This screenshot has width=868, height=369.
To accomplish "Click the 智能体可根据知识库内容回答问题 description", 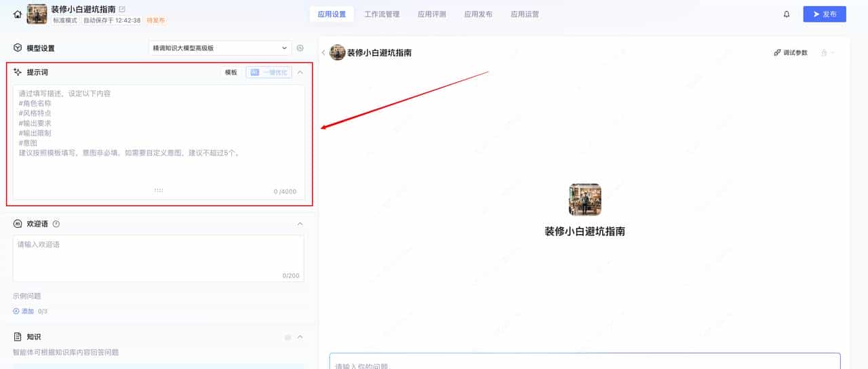I will pos(66,352).
